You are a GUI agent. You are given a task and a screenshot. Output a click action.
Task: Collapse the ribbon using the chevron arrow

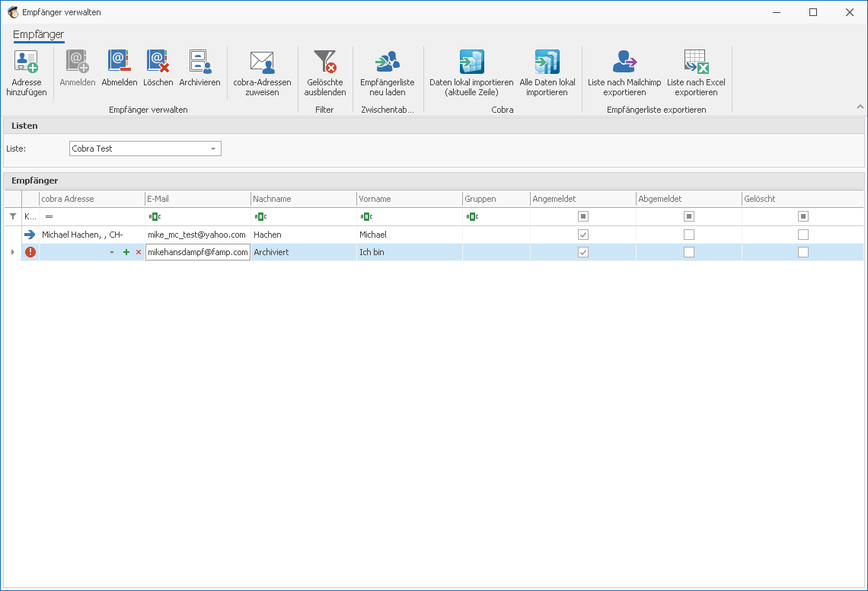(860, 107)
